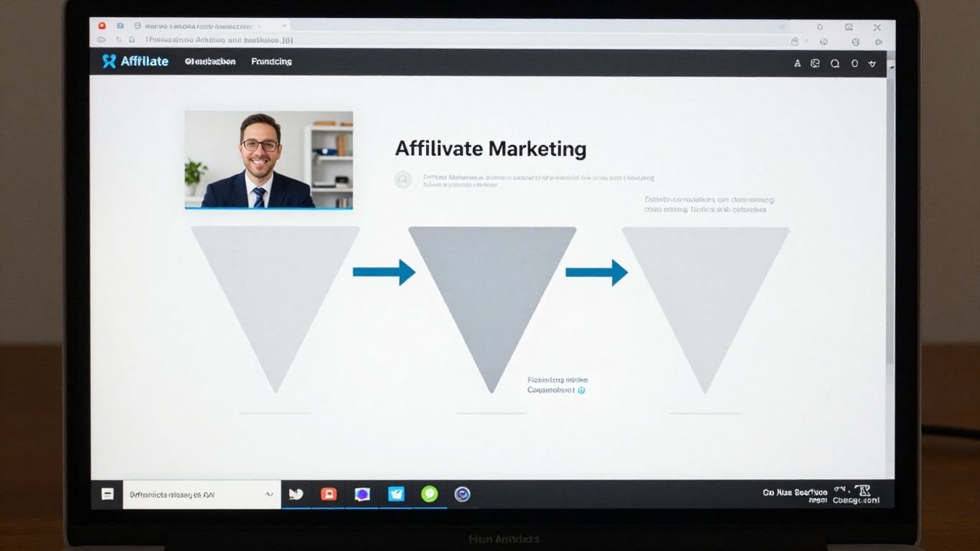Viewport: 980px width, 551px height.
Task: Click the verified badge next to Consultant text
Action: [581, 390]
